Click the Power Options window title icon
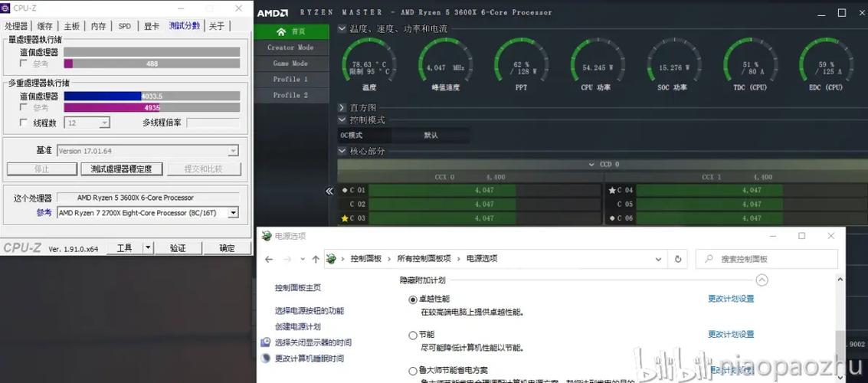Image resolution: width=868 pixels, height=383 pixels. click(x=267, y=236)
